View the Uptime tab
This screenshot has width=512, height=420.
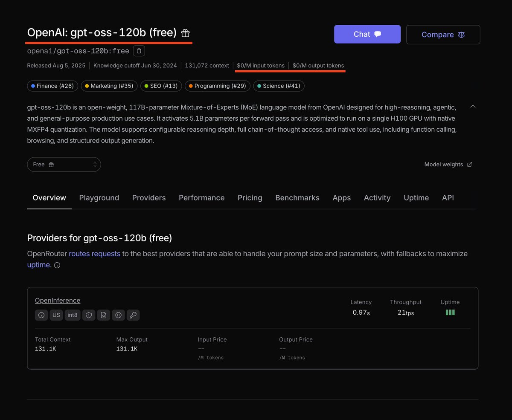coord(416,198)
